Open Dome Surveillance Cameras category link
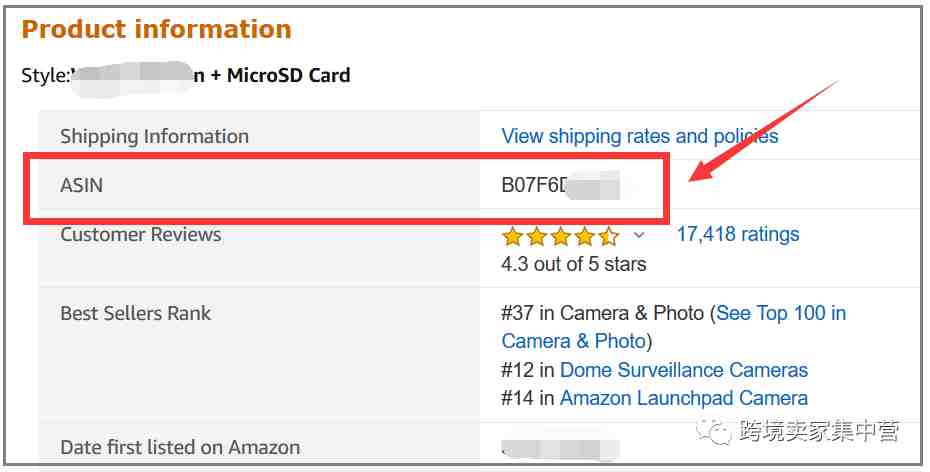The width and height of the screenshot is (930, 472). point(684,370)
